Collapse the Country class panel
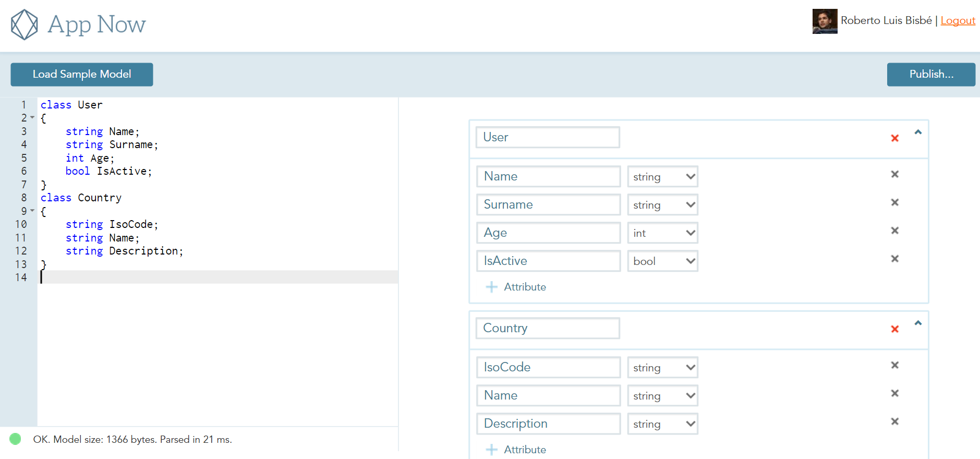The image size is (980, 459). (918, 323)
